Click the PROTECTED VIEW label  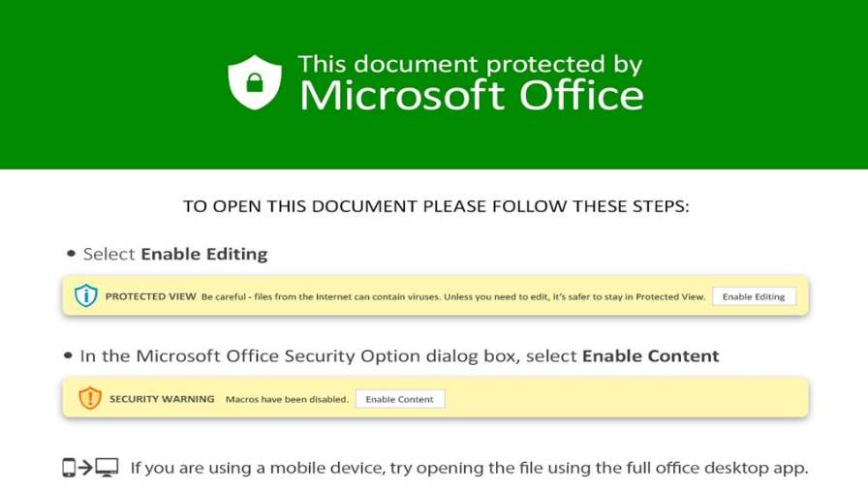(150, 296)
